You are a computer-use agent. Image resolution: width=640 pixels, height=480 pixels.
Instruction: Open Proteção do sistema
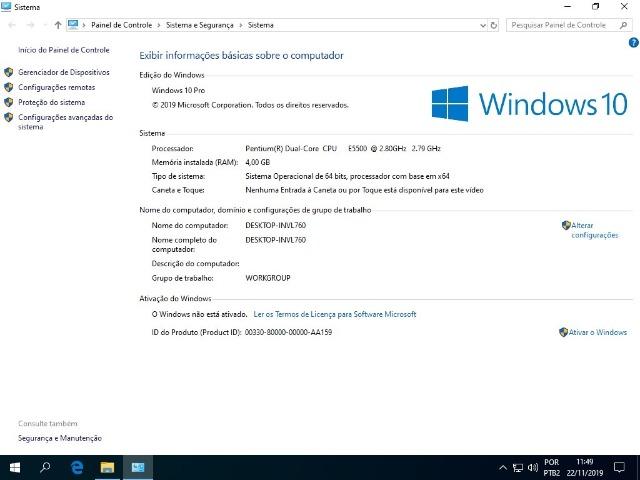(51, 102)
